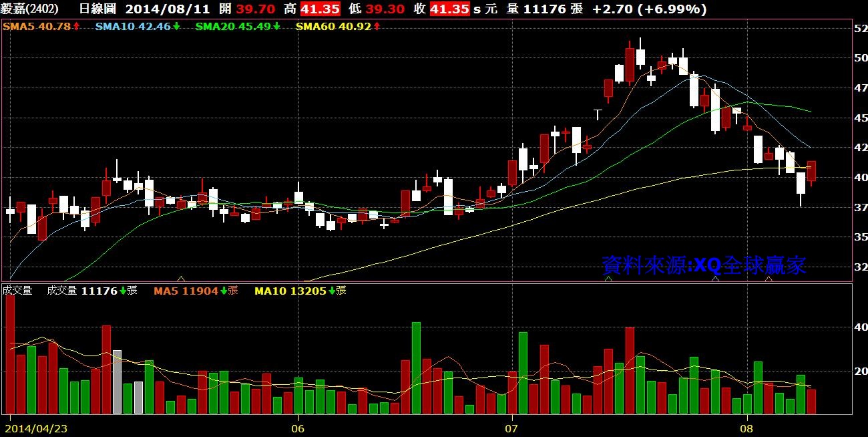Select the header volume 量 11176 張
Viewport: 868px width, 437px height.
(x=544, y=9)
